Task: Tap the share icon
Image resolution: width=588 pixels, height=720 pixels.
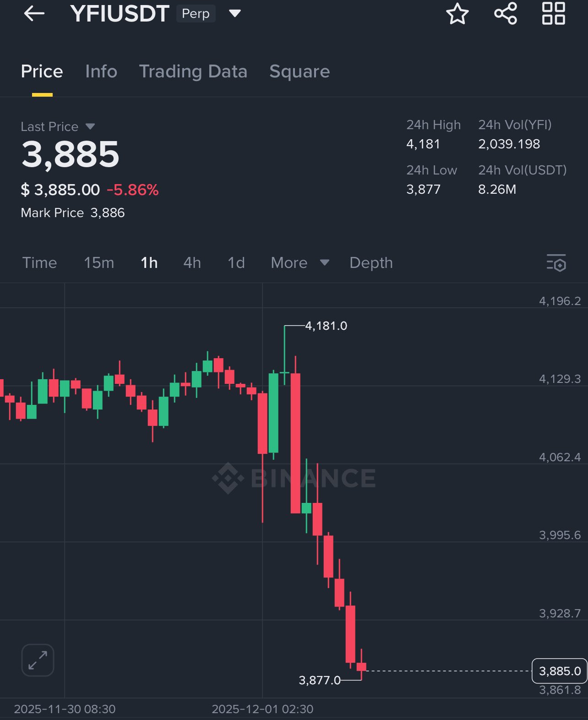Action: coord(506,14)
